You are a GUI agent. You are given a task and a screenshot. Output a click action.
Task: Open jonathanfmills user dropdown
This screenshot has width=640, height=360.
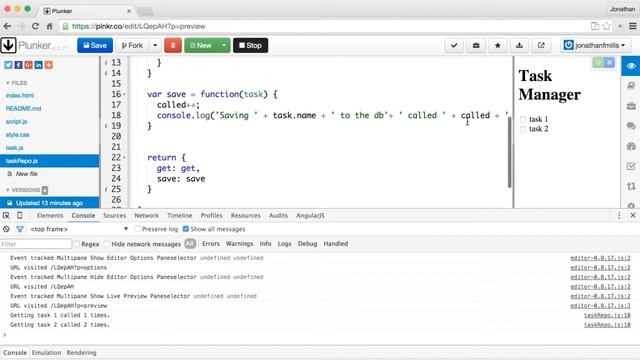596,45
